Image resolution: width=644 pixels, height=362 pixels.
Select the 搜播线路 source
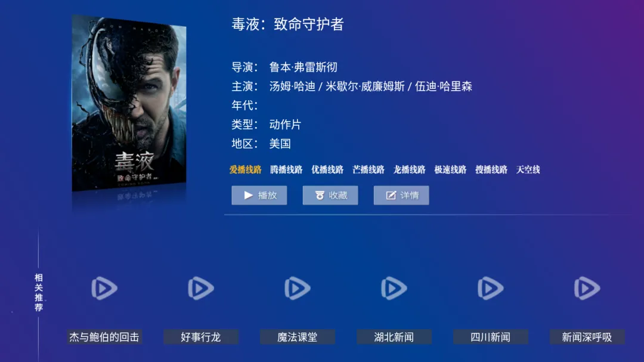[491, 170]
